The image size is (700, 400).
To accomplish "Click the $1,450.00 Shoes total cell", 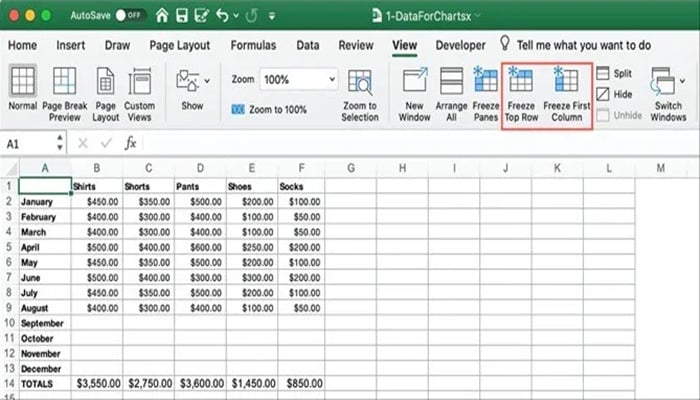I will click(x=252, y=383).
